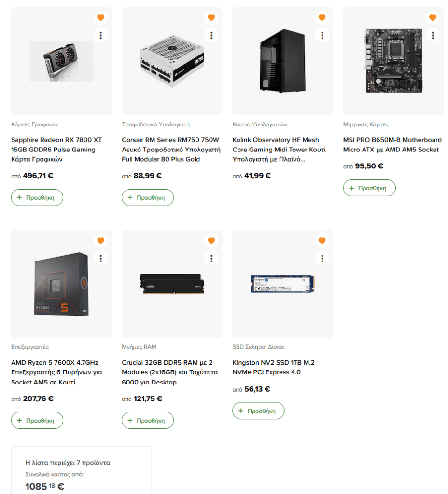Open three-dot menu on Crucial RAM card
Image resolution: width=448 pixels, height=494 pixels.
point(211,259)
